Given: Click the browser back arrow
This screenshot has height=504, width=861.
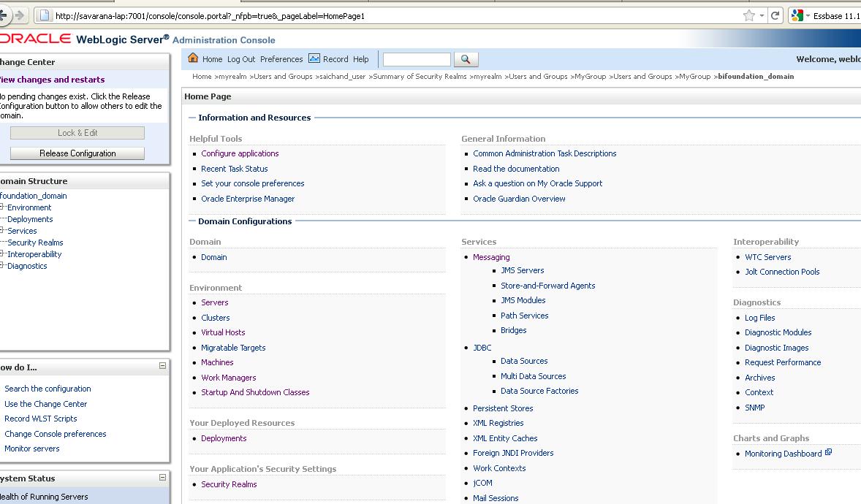Looking at the screenshot, I should click(4, 15).
